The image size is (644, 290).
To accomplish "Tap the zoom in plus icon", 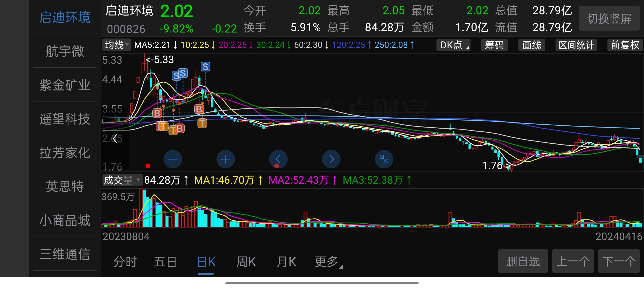I will (x=226, y=159).
